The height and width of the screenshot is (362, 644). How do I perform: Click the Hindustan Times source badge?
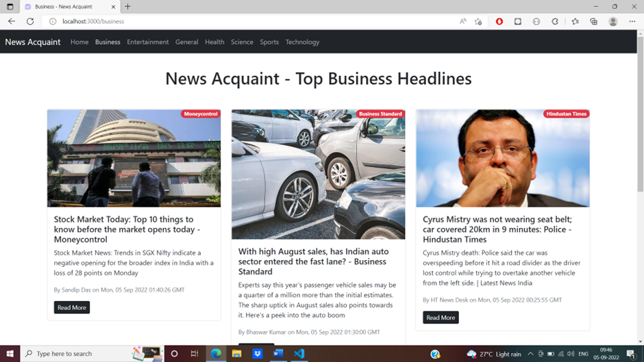click(567, 114)
